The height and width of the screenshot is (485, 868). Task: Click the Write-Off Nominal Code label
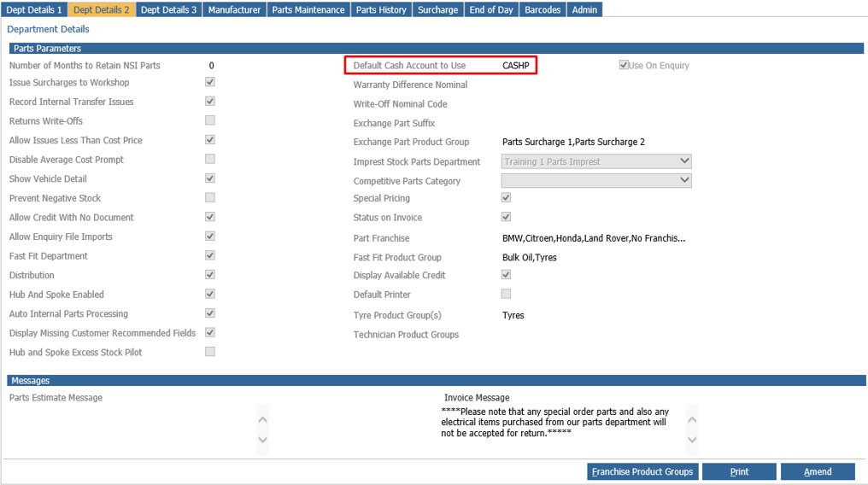400,104
